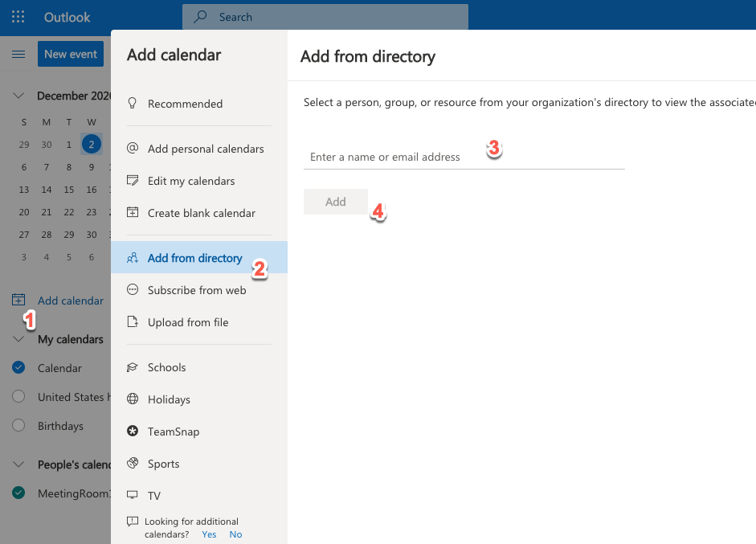Viewport: 756px width, 544px height.
Task: Click the Add calendar icon in sidebar
Action: coord(18,300)
